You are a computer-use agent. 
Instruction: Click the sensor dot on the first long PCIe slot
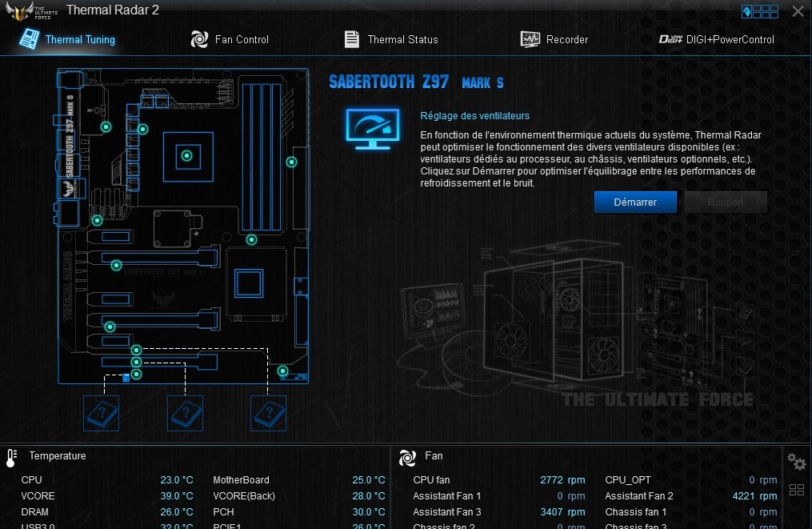tap(117, 265)
